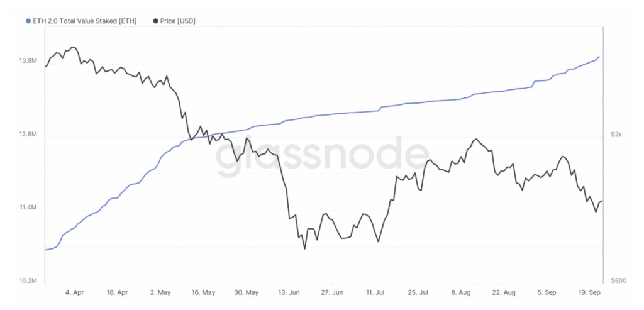The image size is (644, 310).
Task: Click the 11.4M y-axis label
Action: tap(30, 208)
